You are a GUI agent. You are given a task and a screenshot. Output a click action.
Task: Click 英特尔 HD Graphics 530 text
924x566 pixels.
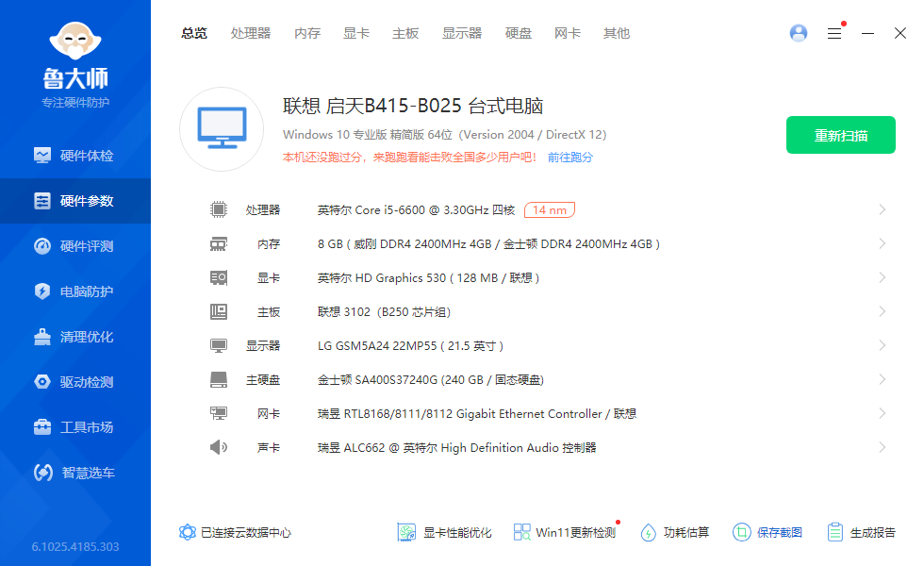pos(428,277)
